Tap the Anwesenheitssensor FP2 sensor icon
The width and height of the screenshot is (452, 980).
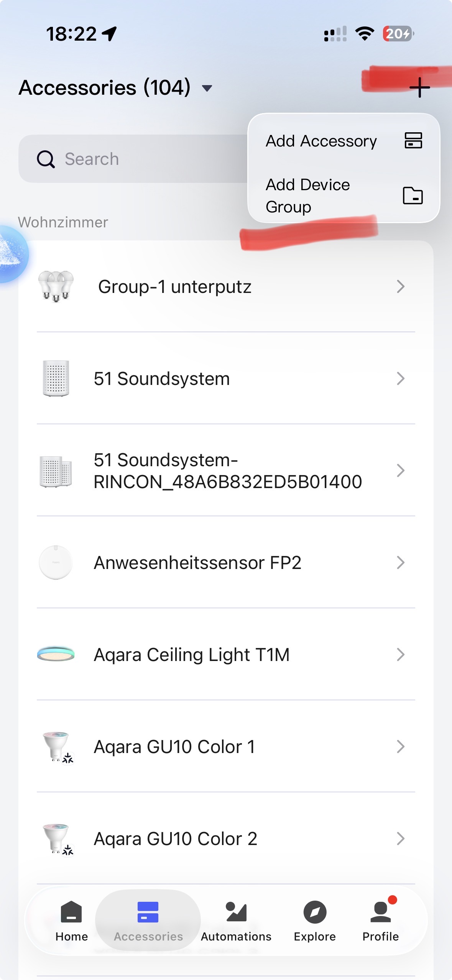[x=56, y=562]
